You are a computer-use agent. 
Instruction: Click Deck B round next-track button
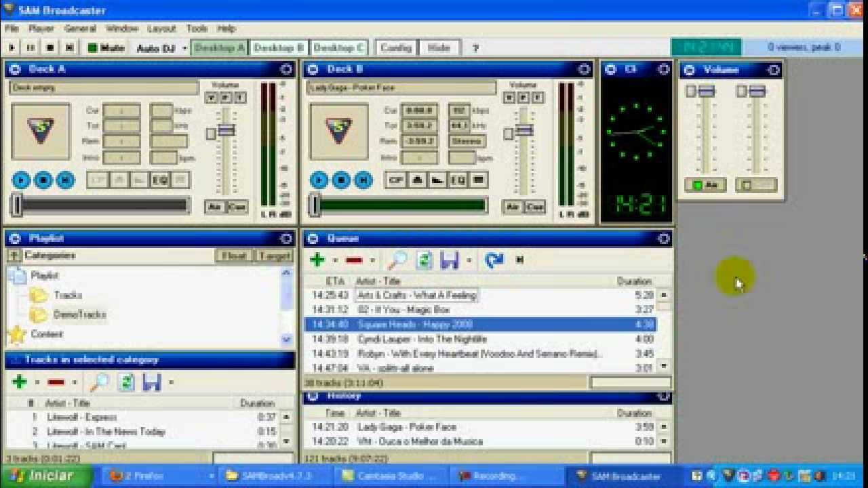coord(363,180)
